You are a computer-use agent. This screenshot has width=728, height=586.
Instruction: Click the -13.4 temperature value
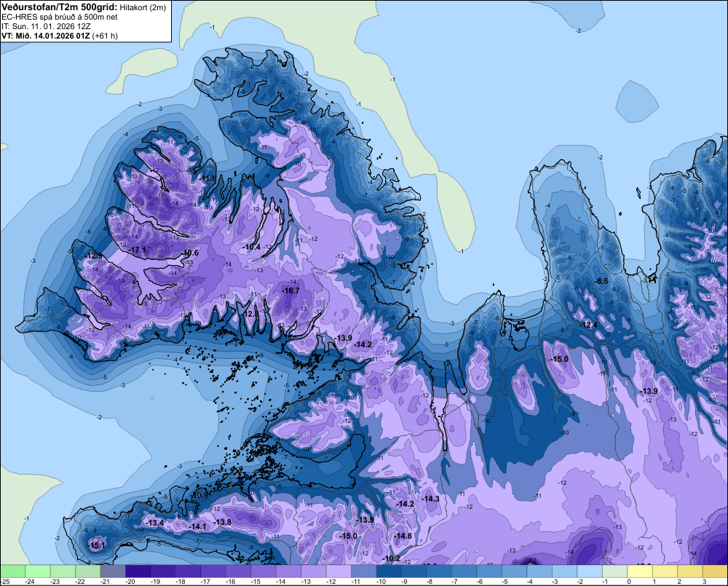pos(154,523)
